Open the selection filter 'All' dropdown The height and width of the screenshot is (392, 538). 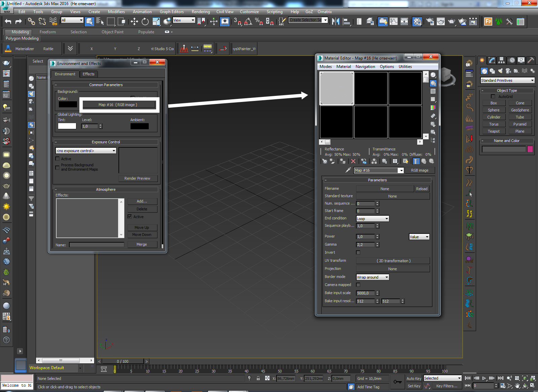(72, 20)
